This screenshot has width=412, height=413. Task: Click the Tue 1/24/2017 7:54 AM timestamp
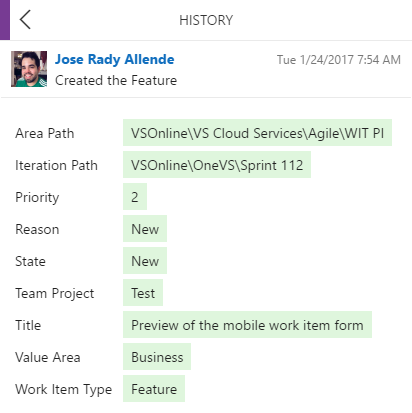point(339,60)
